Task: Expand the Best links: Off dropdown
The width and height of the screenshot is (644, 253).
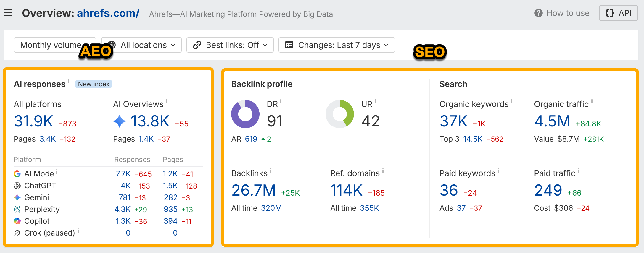Action: pyautogui.click(x=230, y=45)
